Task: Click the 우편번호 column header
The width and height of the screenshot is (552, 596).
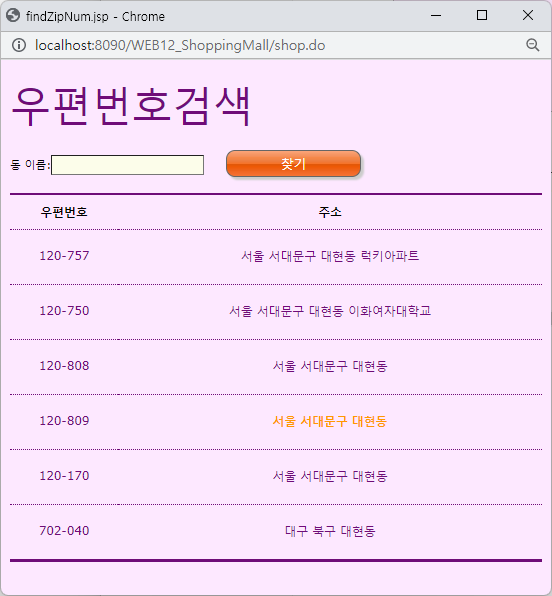Action: click(x=64, y=212)
